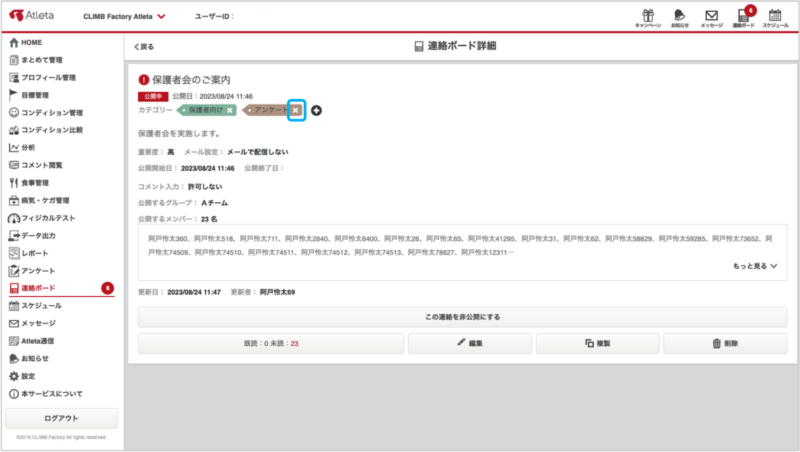The height and width of the screenshot is (452, 800).
Task: Click the 編集 edit button
Action: 469,343
